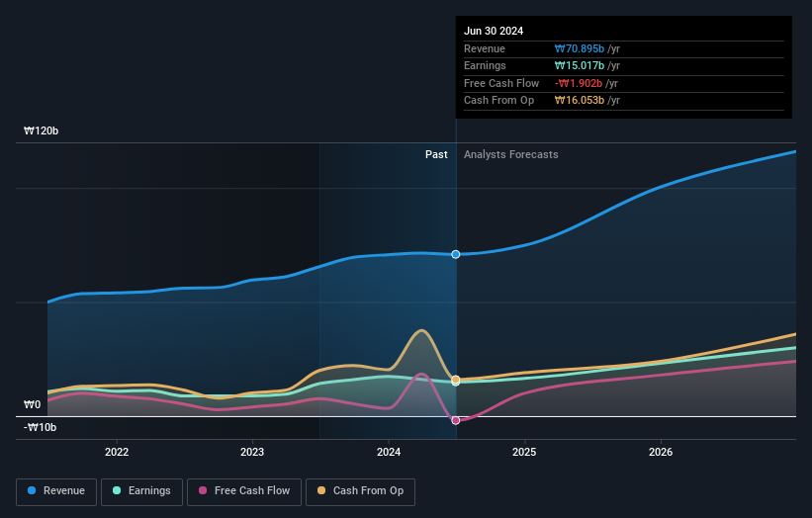The image size is (812, 518).
Task: Toggle the Free Cash Flow legend button
Action: tap(244, 491)
